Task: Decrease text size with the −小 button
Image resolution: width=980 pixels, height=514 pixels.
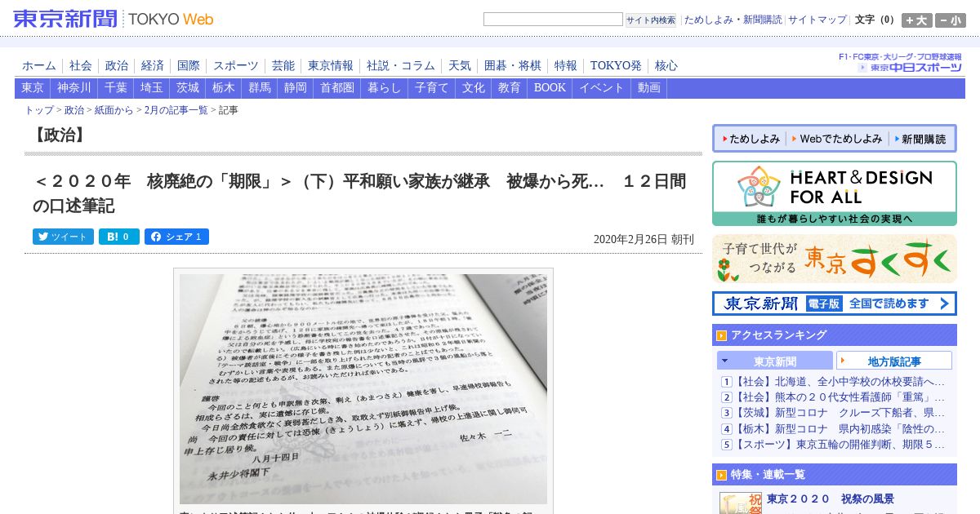Action: pyautogui.click(x=951, y=20)
